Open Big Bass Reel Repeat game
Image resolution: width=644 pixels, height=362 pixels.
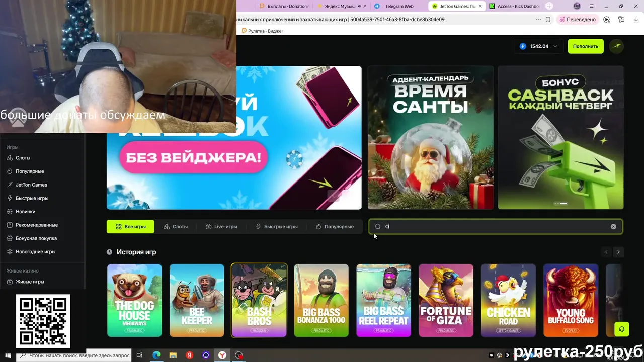383,300
